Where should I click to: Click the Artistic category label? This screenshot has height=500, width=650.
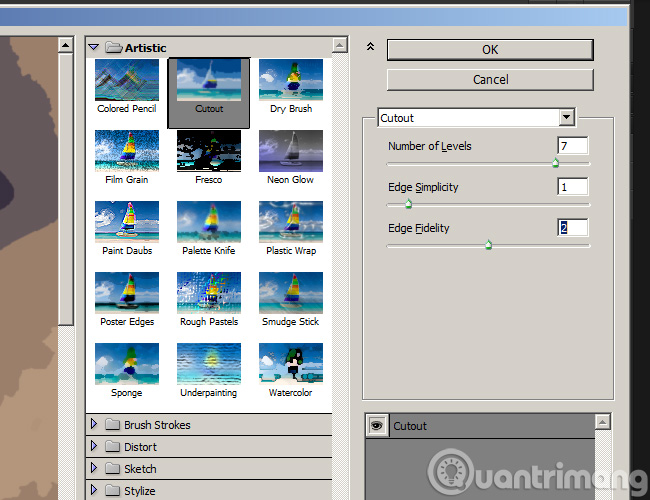click(x=146, y=48)
